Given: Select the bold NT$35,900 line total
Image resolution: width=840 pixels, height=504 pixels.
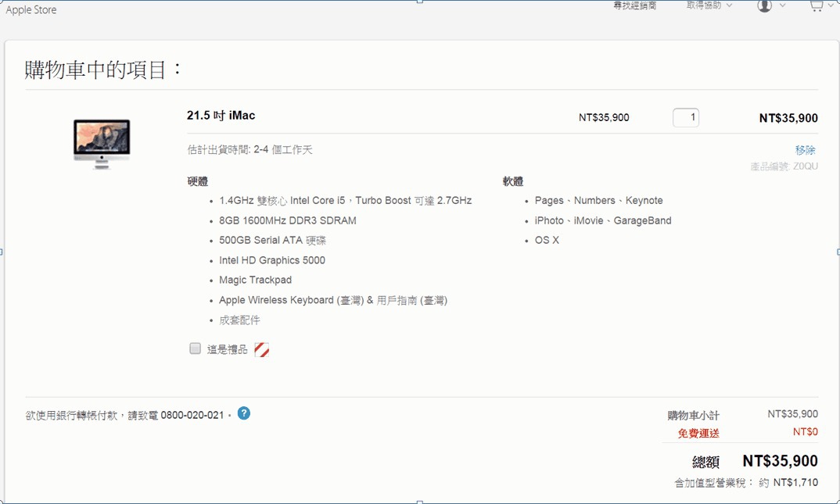Looking at the screenshot, I should pos(788,118).
